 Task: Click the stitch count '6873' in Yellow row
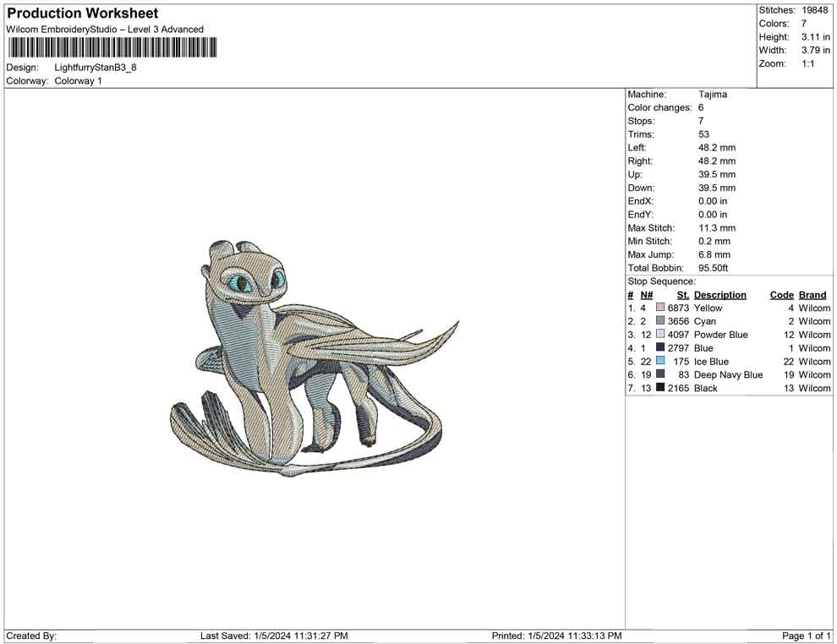[x=678, y=308]
